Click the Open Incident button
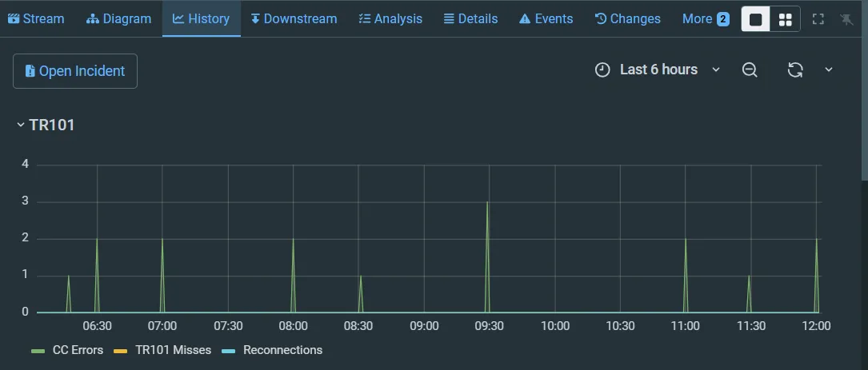The height and width of the screenshot is (370, 868). [75, 71]
